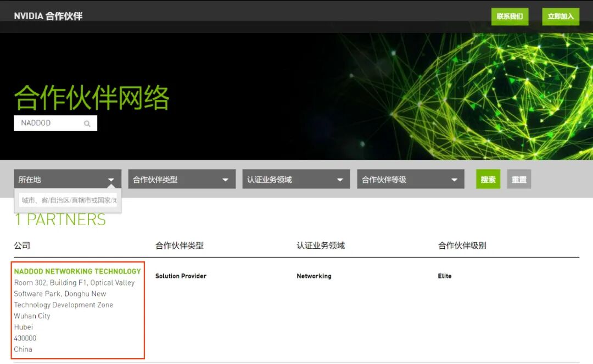Open the 所在地 location dropdown
The width and height of the screenshot is (593, 364).
[68, 179]
